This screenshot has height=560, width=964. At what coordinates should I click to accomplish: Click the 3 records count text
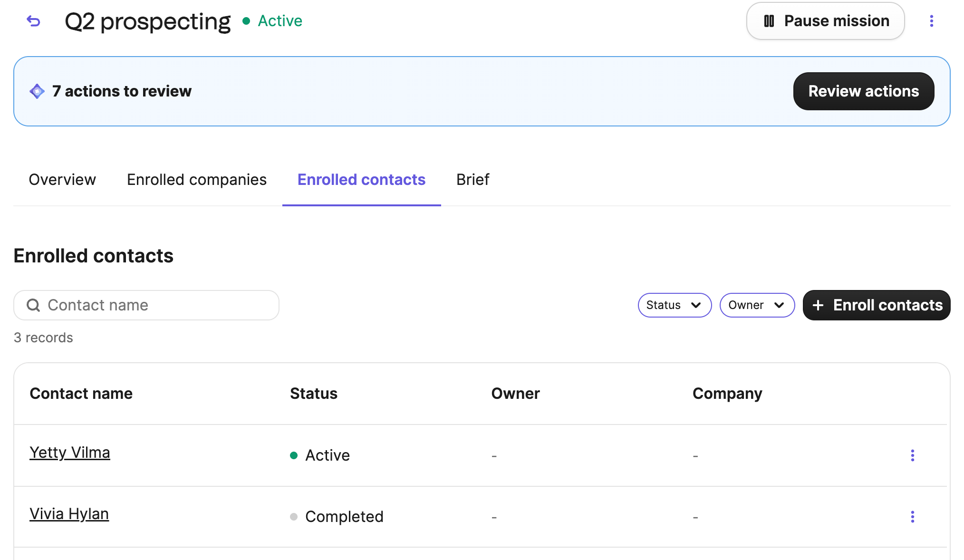[43, 338]
